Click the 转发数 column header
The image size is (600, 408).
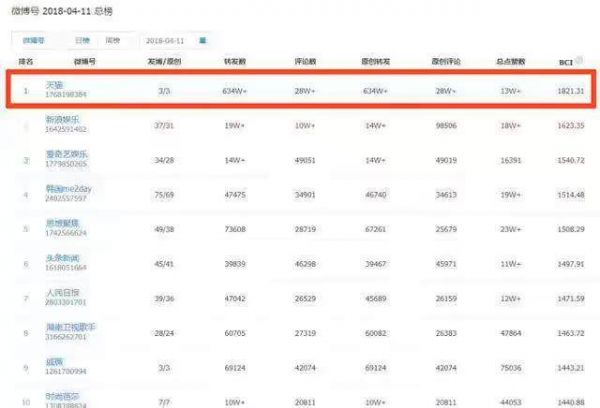pos(236,62)
